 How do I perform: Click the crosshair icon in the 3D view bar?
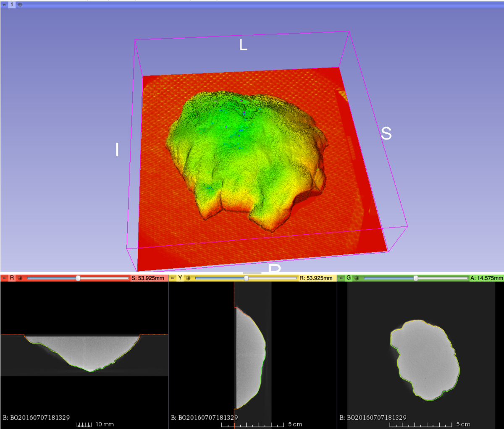click(20, 5)
